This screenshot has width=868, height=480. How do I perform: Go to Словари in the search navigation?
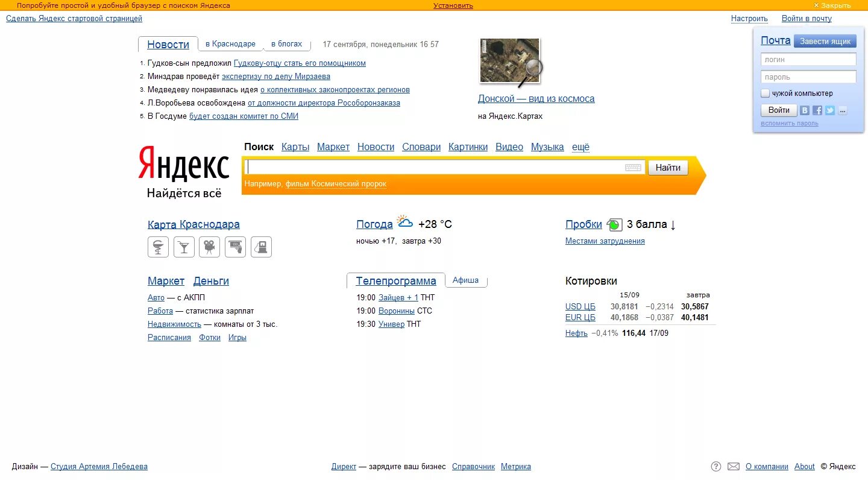(x=421, y=147)
